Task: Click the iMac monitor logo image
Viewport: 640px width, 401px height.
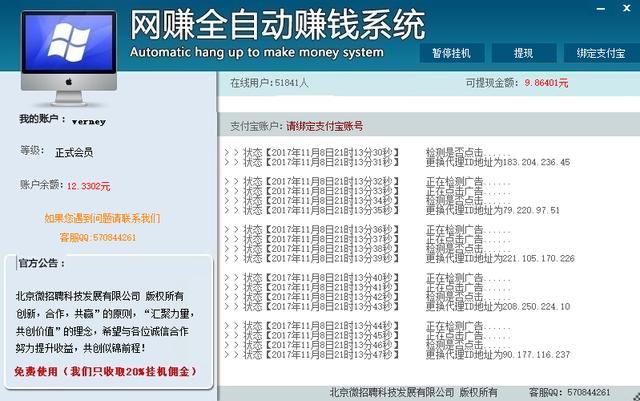Action: [x=62, y=50]
